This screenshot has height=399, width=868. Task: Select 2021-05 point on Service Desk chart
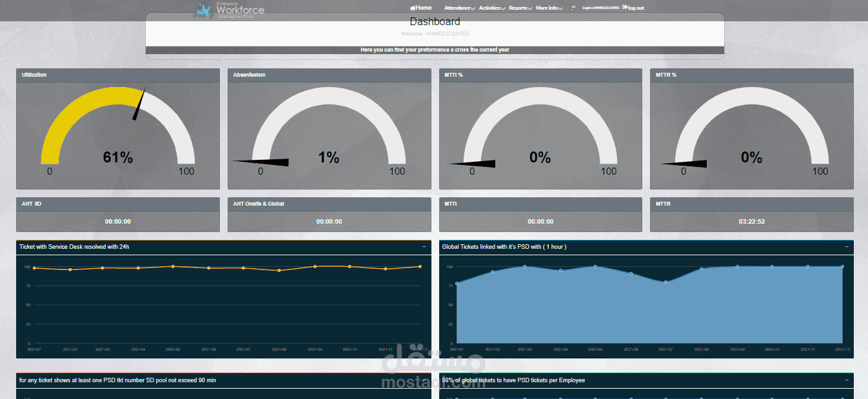[173, 266]
